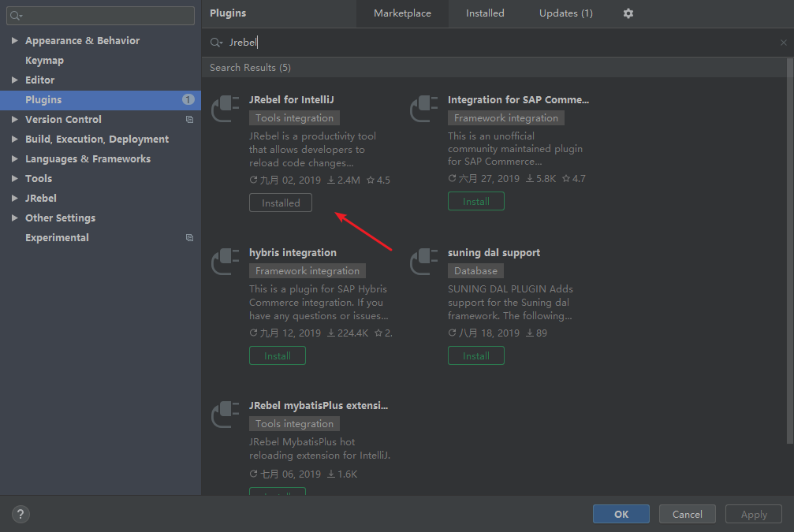Viewport: 794px width, 532px height.
Task: Install the suning dal support plugin
Action: (476, 355)
